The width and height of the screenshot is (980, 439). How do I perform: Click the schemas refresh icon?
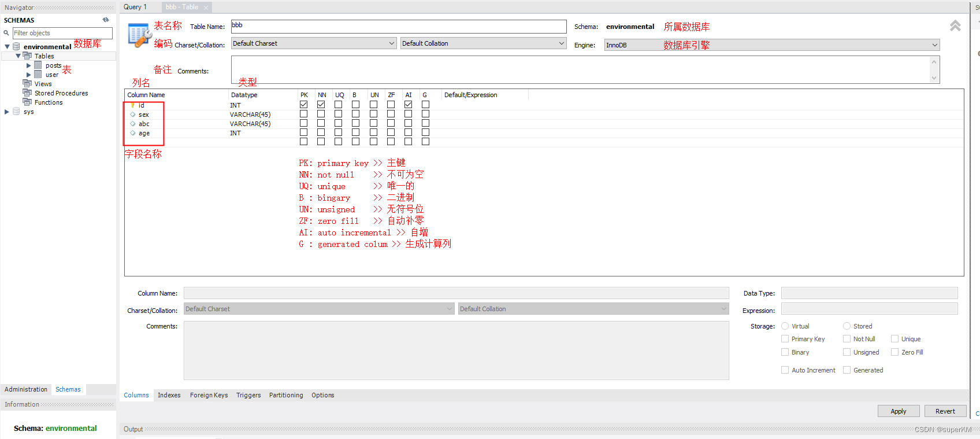pos(106,20)
